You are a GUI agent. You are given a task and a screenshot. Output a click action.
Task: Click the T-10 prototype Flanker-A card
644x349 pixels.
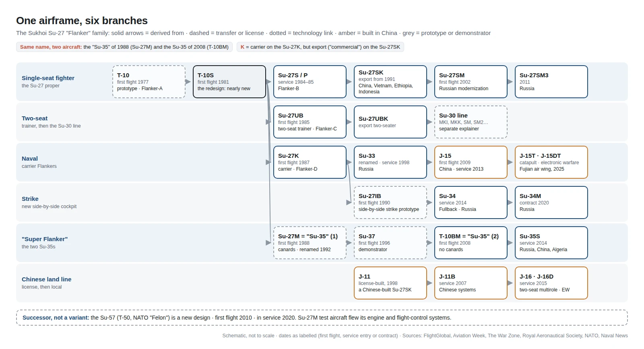point(149,82)
